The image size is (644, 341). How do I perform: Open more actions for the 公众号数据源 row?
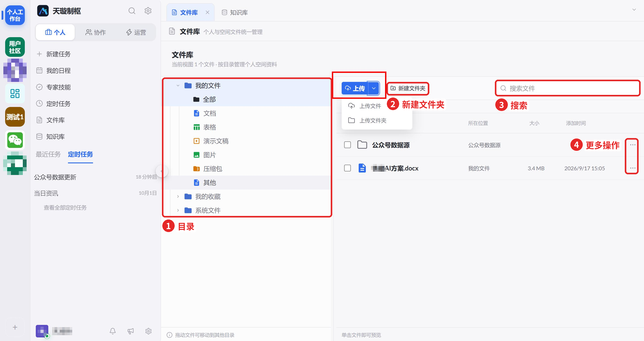pyautogui.click(x=633, y=145)
